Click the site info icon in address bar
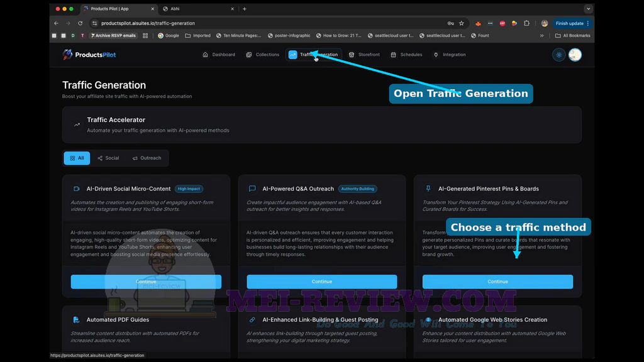The width and height of the screenshot is (644, 362). pos(95,23)
